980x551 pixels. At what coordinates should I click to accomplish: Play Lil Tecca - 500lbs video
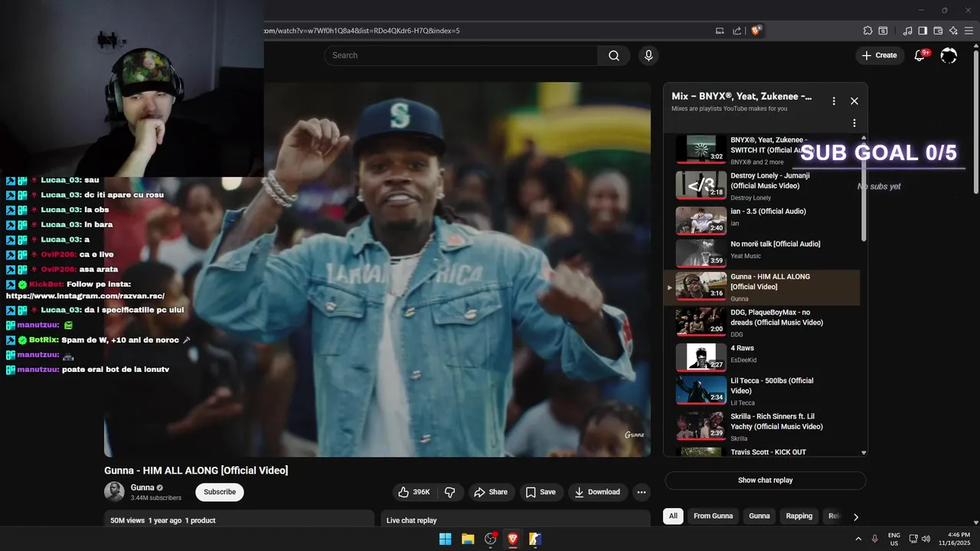[762, 391]
